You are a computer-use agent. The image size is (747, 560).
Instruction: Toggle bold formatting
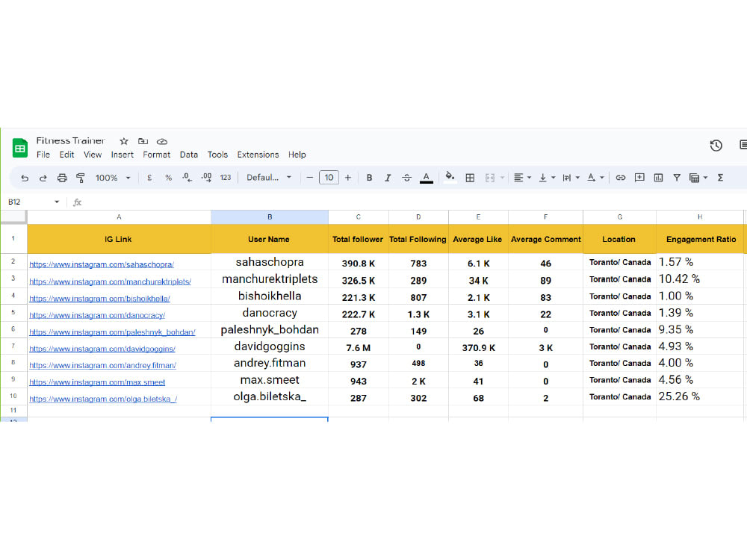tap(369, 178)
